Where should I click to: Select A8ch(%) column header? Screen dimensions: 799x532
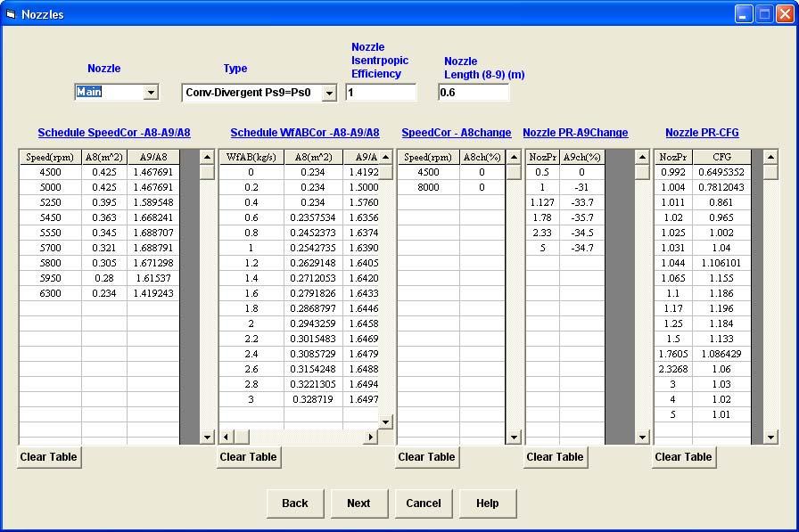[482, 158]
